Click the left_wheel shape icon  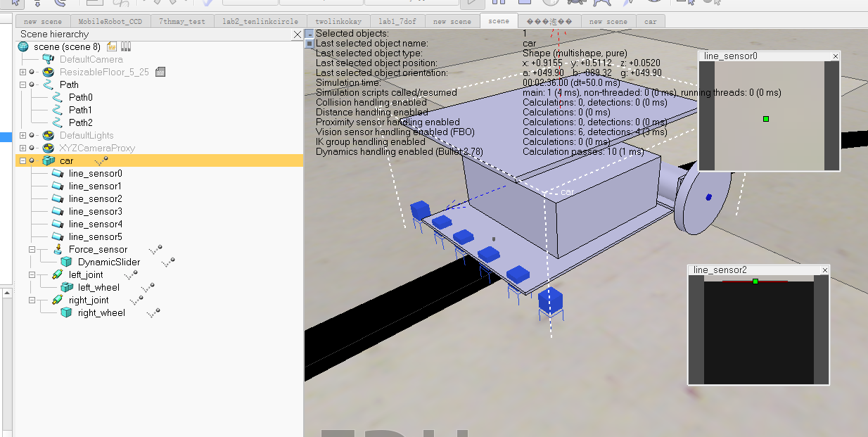click(67, 288)
